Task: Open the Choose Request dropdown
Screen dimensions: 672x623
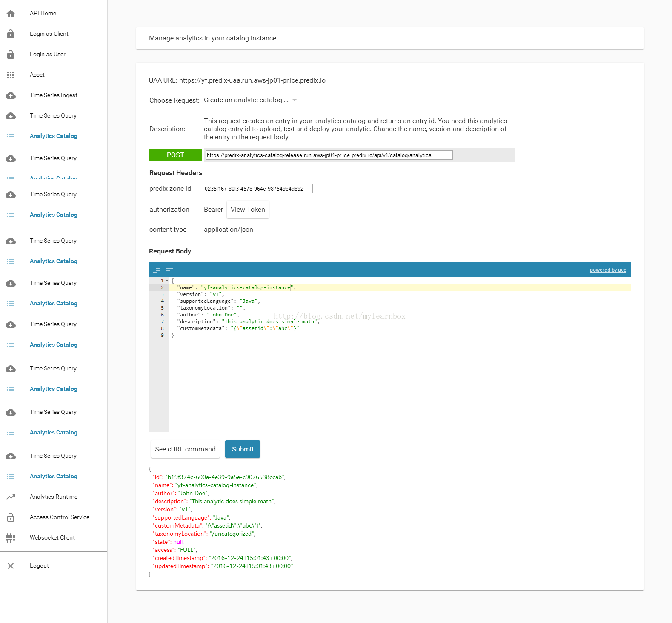Action: [x=252, y=100]
